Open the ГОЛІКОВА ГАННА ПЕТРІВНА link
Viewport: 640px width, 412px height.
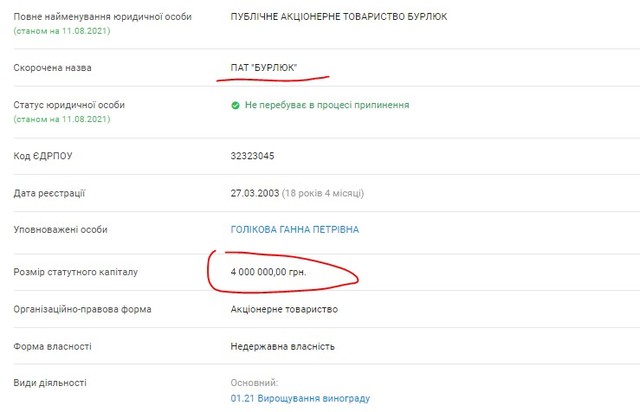point(294,230)
